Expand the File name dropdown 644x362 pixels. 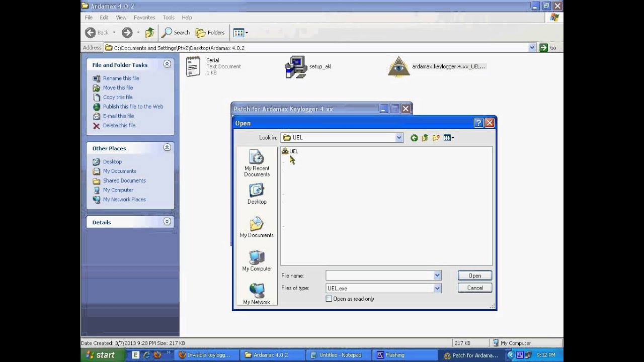coord(437,276)
